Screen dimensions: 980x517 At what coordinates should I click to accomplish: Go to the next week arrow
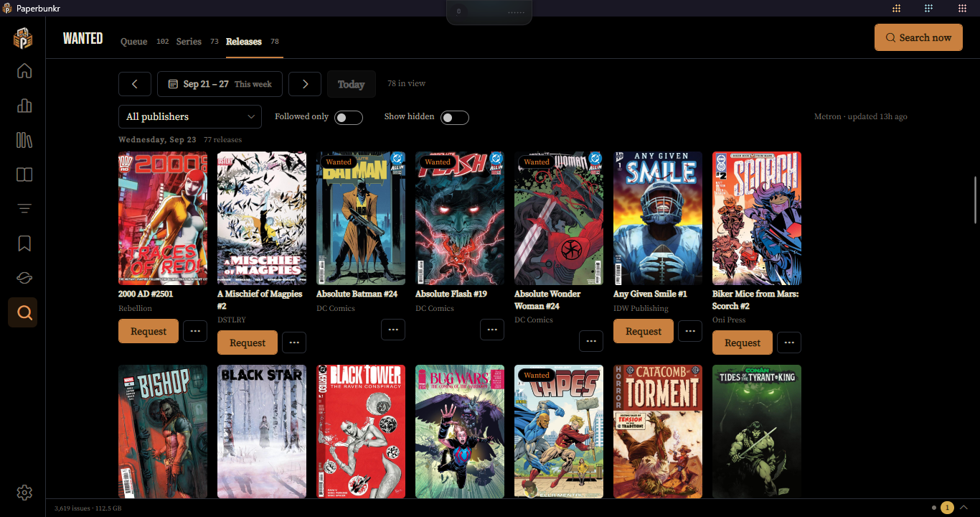tap(305, 84)
